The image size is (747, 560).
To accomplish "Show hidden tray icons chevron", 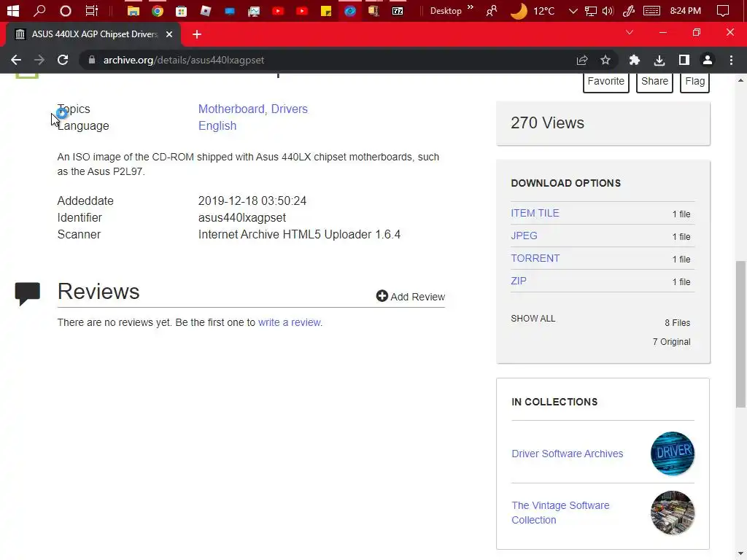I will pos(573,10).
